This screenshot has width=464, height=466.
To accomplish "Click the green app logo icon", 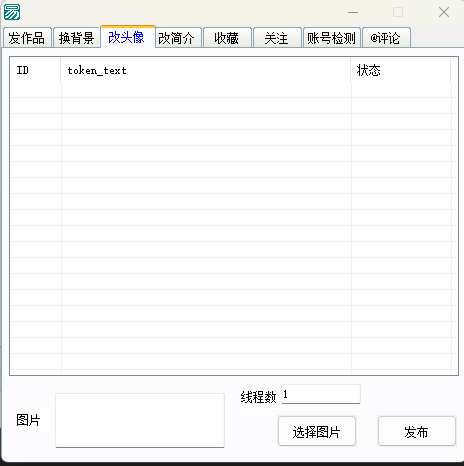I will [12, 12].
